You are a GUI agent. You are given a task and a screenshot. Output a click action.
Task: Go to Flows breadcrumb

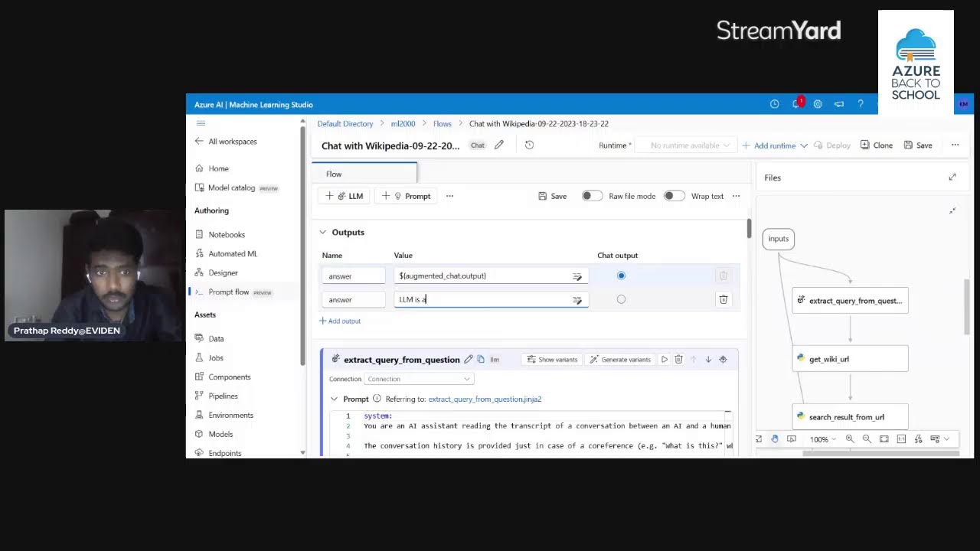[x=443, y=123]
